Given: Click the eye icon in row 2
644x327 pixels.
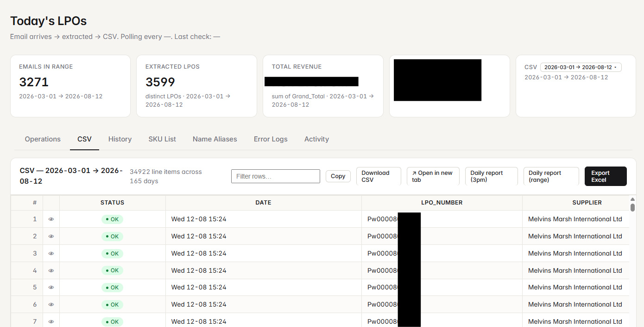Looking at the screenshot, I should coord(51,236).
